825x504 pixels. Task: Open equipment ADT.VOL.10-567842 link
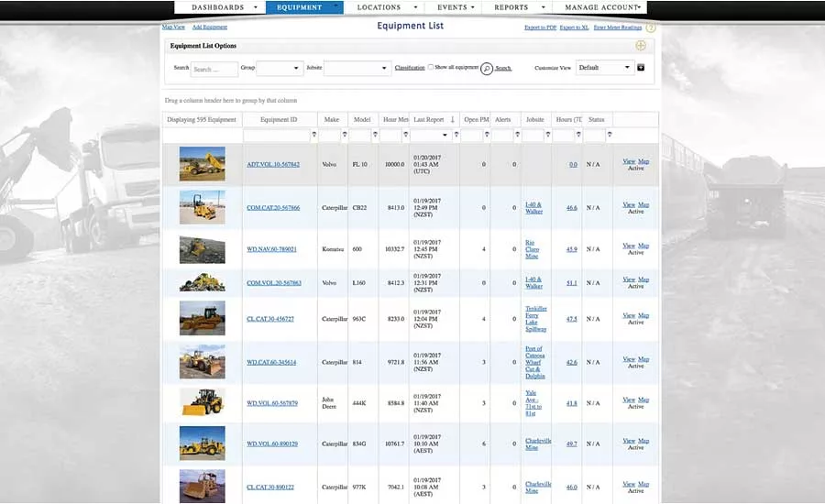(273, 165)
